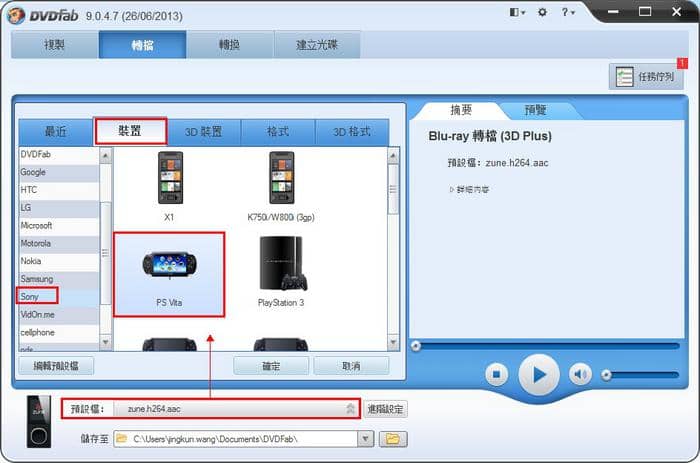Switch to the 轉換 converter tab
Image resolution: width=700 pixels, height=463 pixels.
pos(229,45)
